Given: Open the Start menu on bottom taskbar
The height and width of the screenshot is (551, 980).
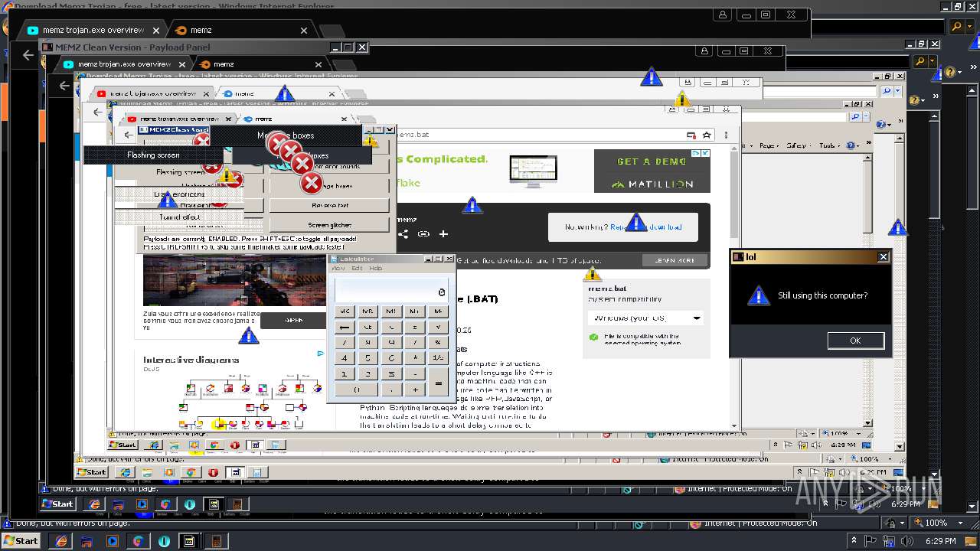Looking at the screenshot, I should click(x=21, y=541).
